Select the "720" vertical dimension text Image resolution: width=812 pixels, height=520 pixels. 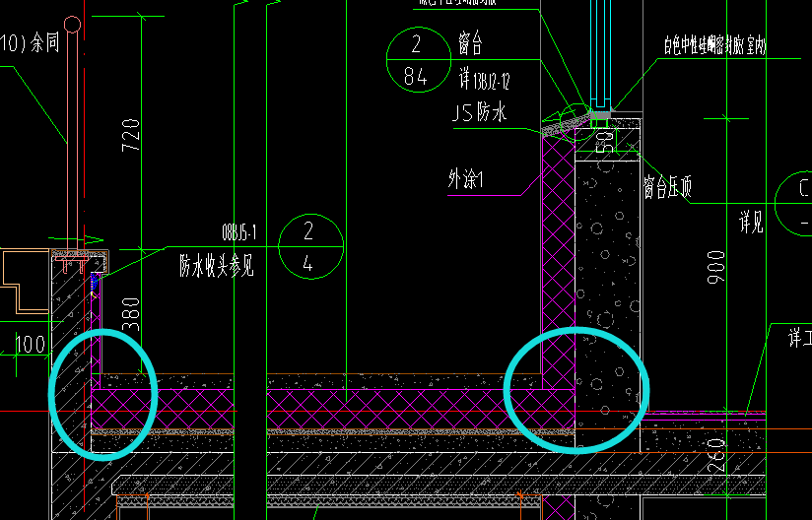[x=130, y=135]
